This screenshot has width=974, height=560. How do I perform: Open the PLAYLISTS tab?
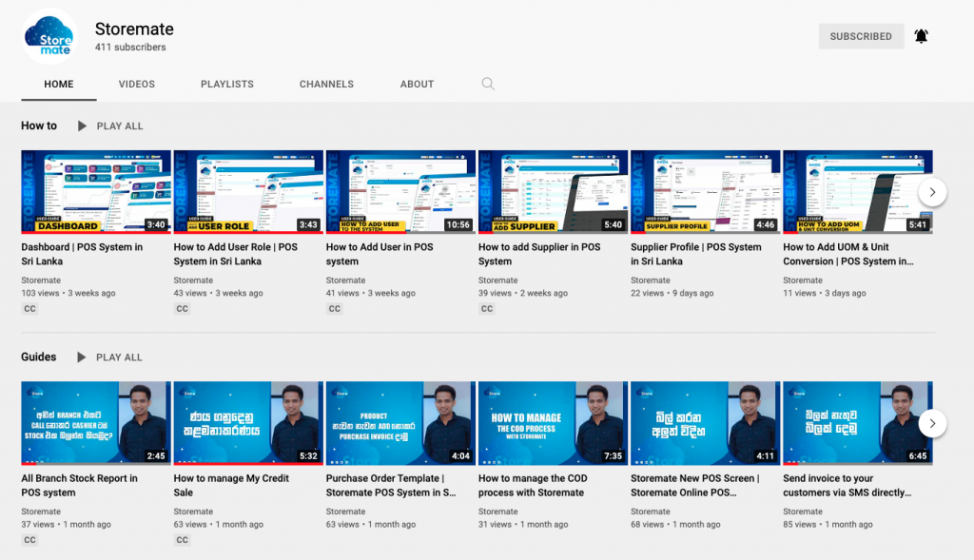point(226,84)
